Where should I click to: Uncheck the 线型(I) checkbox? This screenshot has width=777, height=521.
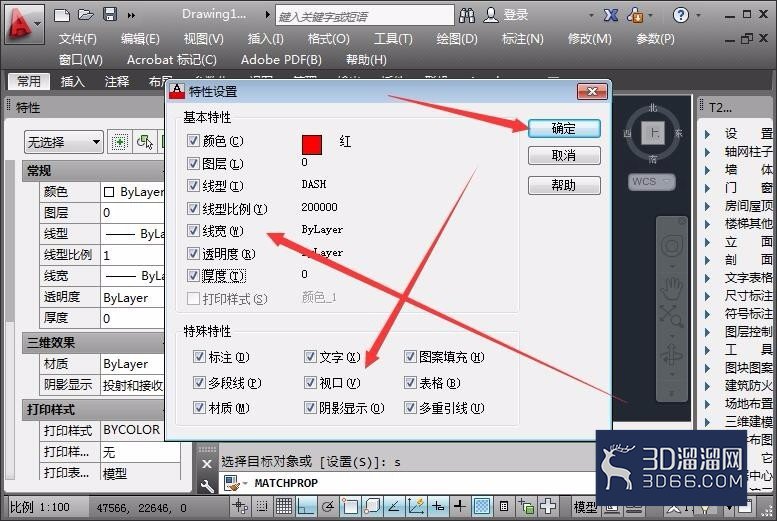[193, 186]
